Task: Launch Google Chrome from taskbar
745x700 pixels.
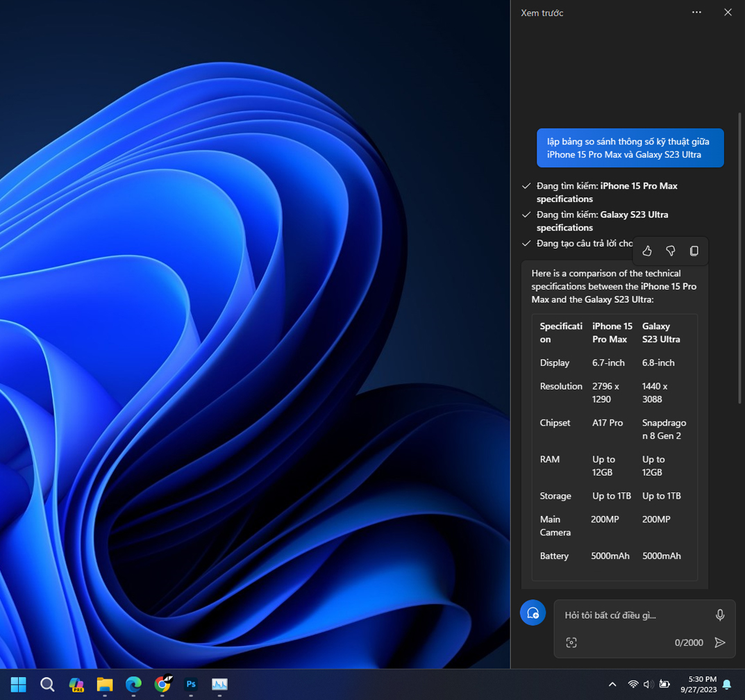Action: pos(162,684)
